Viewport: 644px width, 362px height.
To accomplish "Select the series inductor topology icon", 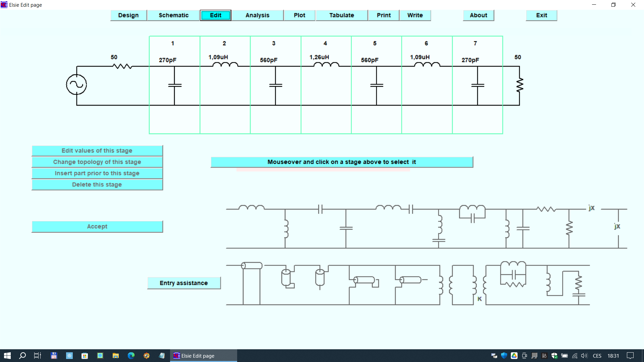I will tap(251, 208).
